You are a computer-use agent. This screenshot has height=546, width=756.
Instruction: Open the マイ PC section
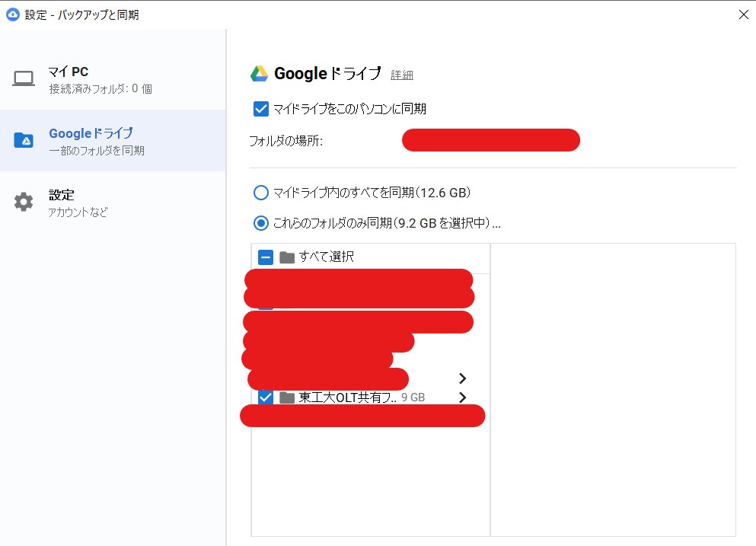click(x=113, y=79)
